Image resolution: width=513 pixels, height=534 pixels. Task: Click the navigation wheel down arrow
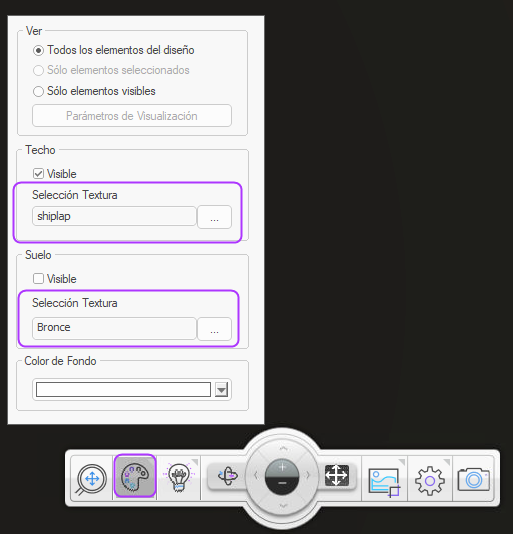283,506
